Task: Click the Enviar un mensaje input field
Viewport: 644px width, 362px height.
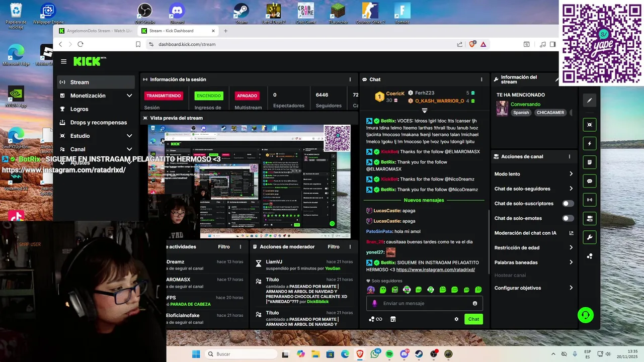Action: [x=425, y=303]
